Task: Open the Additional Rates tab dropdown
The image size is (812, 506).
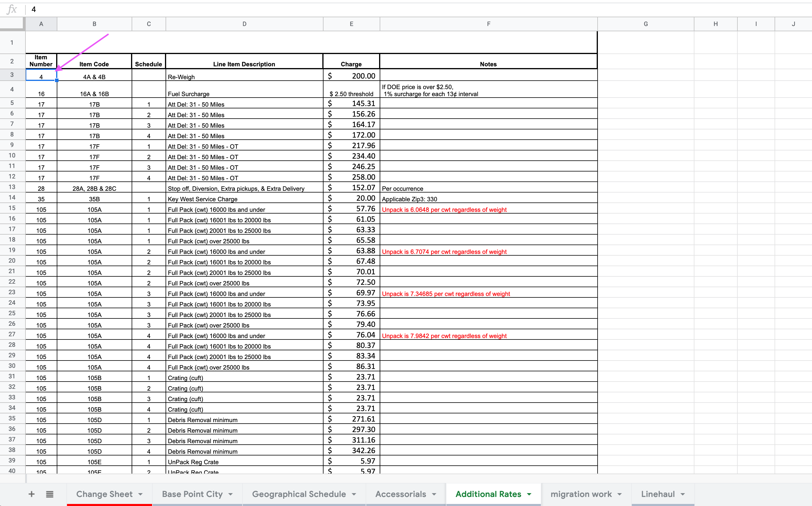Action: click(x=529, y=494)
